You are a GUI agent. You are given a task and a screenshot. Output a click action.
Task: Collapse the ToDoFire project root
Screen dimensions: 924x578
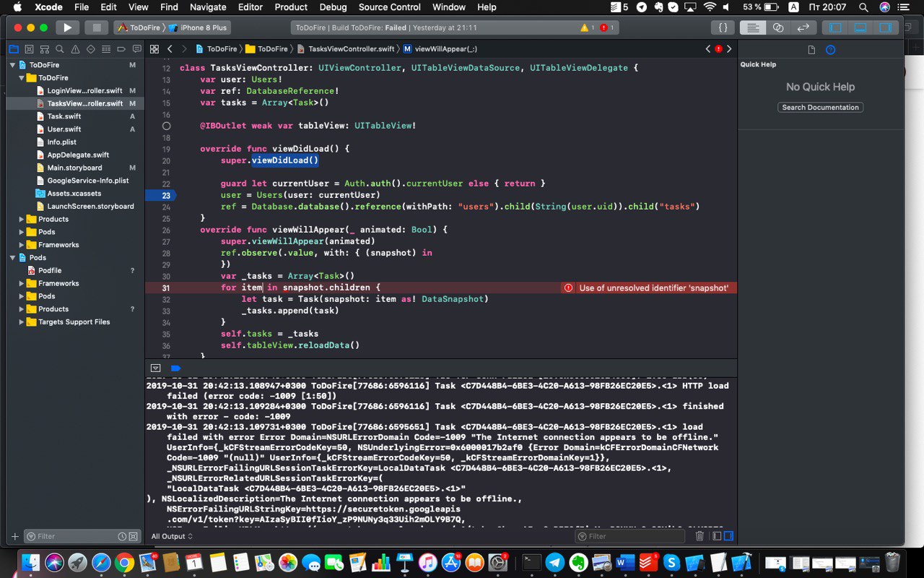(x=12, y=65)
